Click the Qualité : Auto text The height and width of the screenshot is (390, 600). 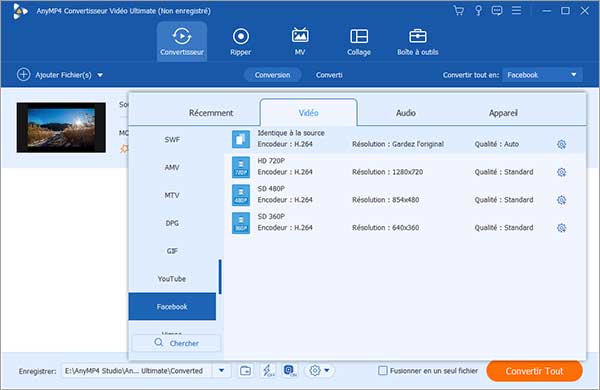tap(496, 144)
